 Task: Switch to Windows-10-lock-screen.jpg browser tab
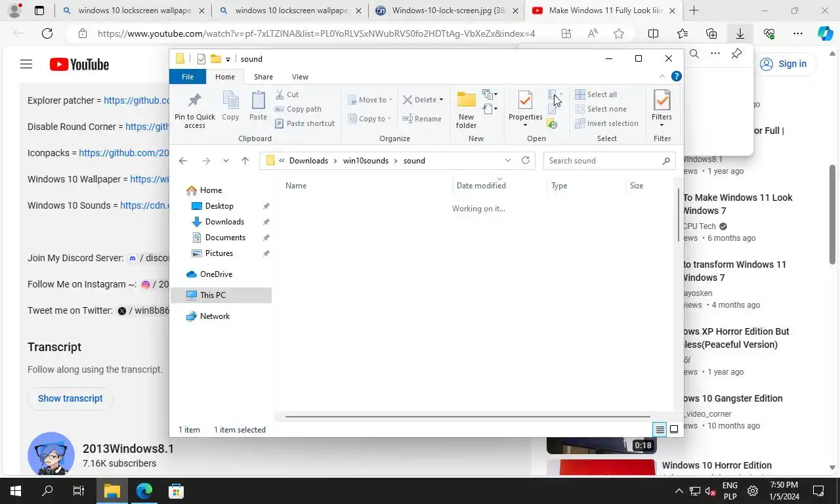coord(448,10)
